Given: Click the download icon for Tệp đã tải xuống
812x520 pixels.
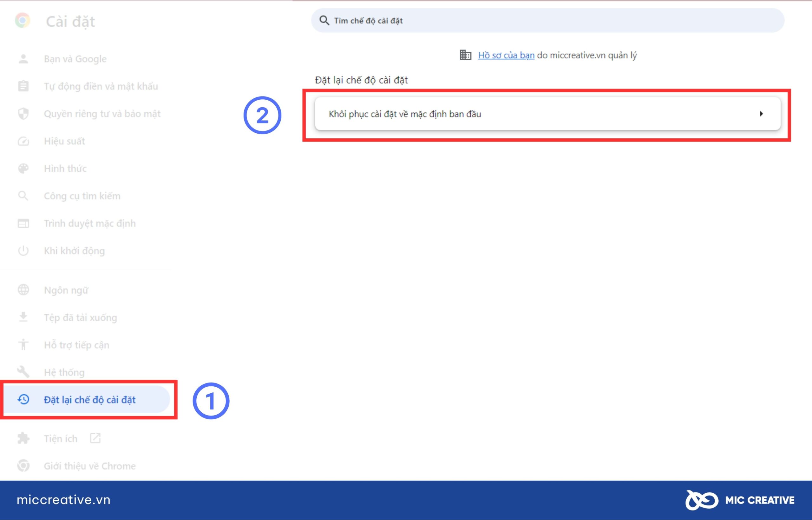Looking at the screenshot, I should tap(23, 317).
